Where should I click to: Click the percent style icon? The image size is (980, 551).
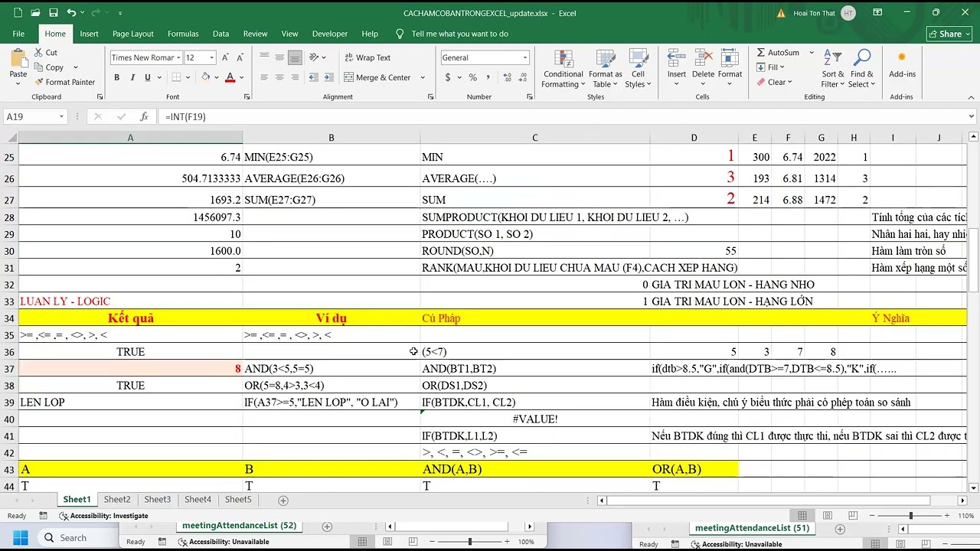(473, 77)
